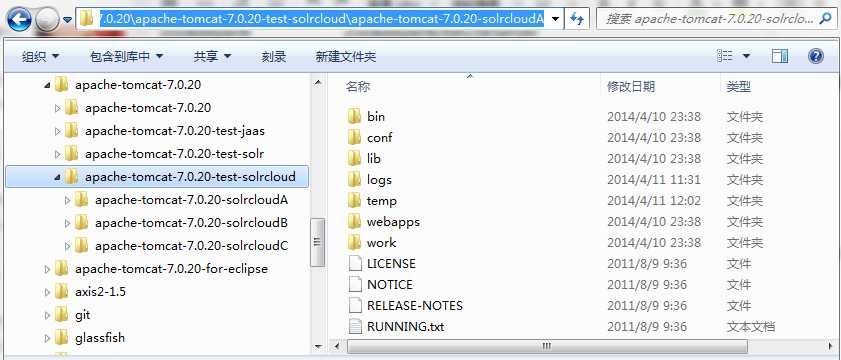Select the logs folder icon
The height and width of the screenshot is (360, 841).
click(x=354, y=179)
